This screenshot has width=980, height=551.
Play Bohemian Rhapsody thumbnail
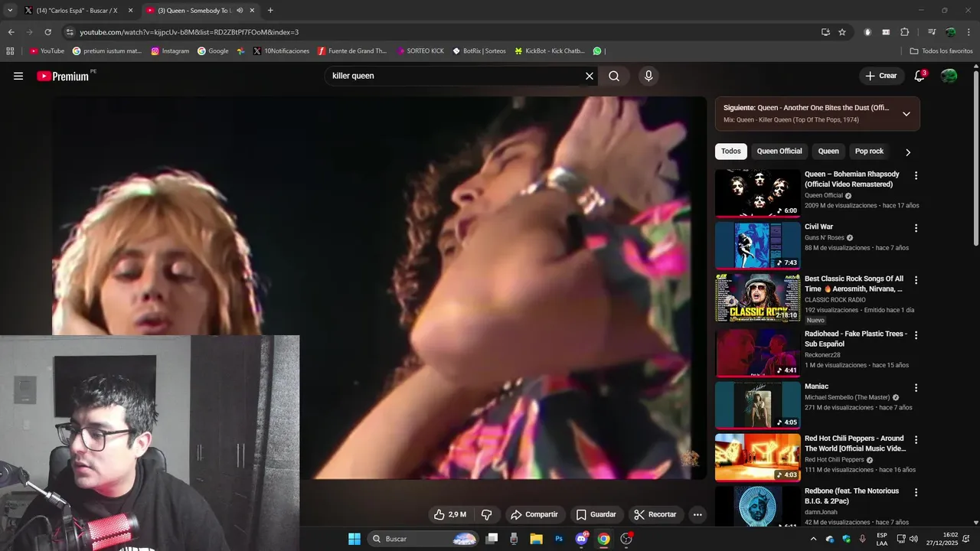(x=757, y=193)
